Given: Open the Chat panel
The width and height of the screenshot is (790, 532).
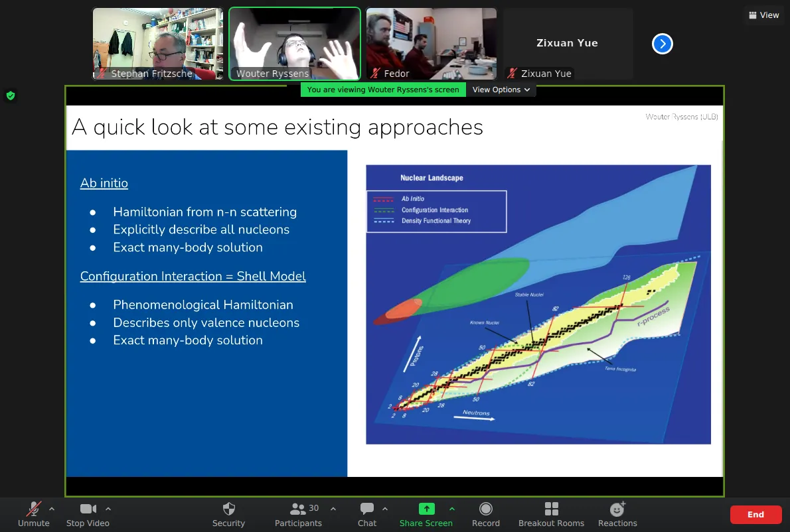Looking at the screenshot, I should (366, 514).
